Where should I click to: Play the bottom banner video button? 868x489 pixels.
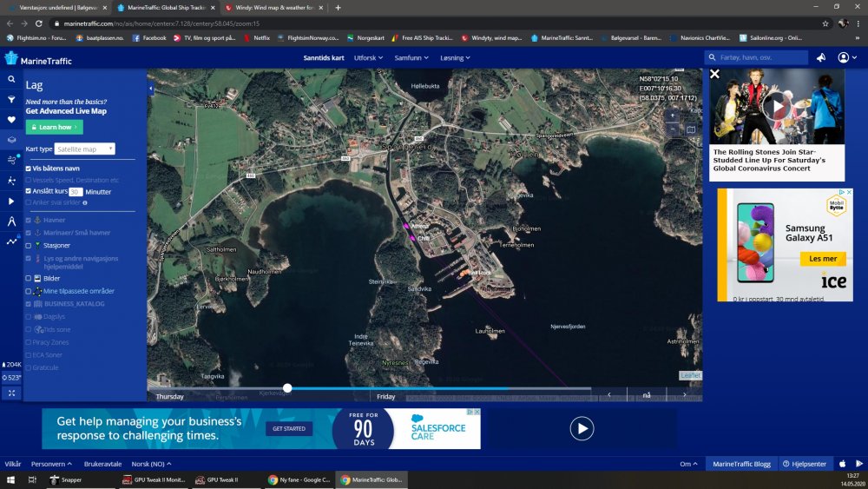point(582,429)
